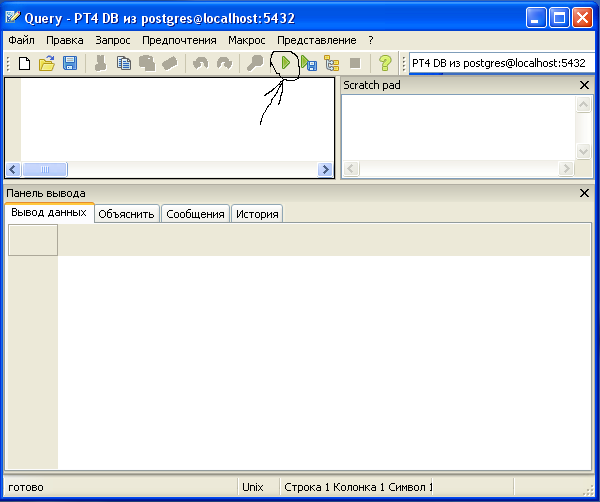Open the Правка menu
Image resolution: width=600 pixels, height=502 pixels.
point(65,40)
